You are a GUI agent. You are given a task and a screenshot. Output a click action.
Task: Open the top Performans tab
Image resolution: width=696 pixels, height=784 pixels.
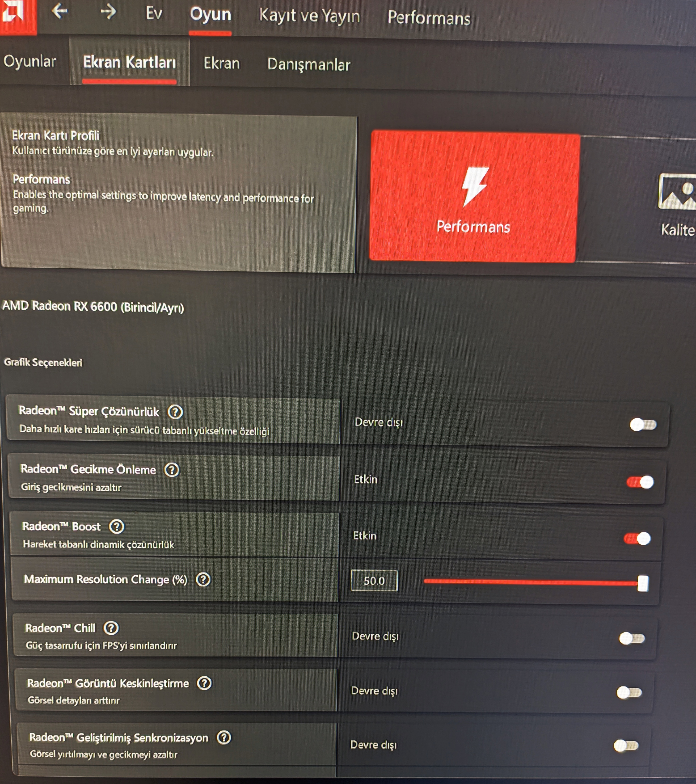(429, 18)
